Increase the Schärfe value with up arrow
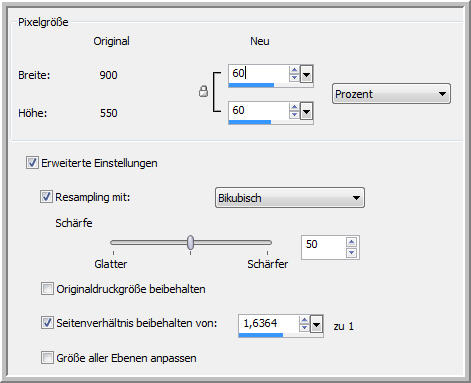471x383 pixels. pos(351,242)
